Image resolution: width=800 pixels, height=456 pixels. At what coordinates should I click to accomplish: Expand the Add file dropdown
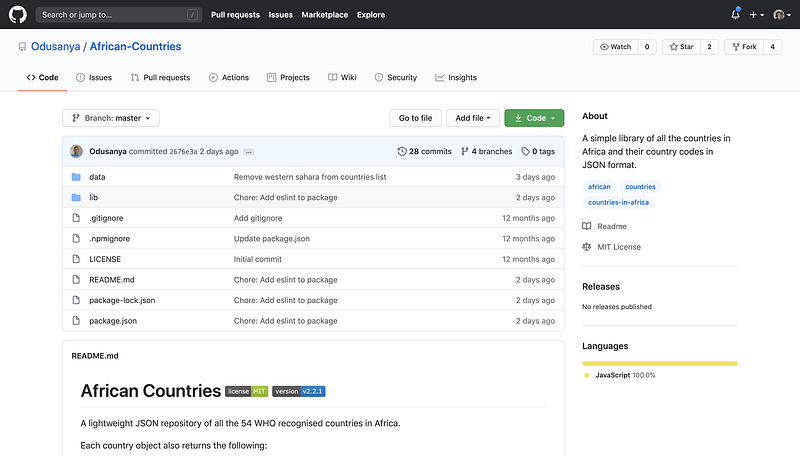(472, 118)
